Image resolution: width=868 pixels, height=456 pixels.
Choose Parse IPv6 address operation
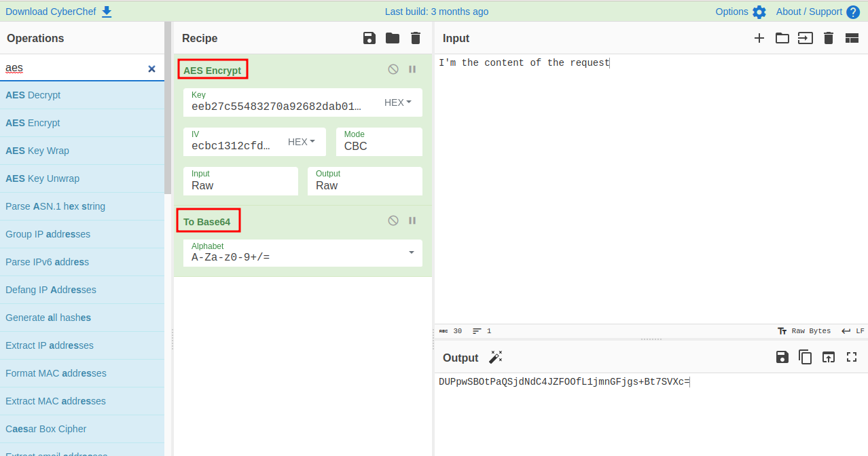(47, 262)
